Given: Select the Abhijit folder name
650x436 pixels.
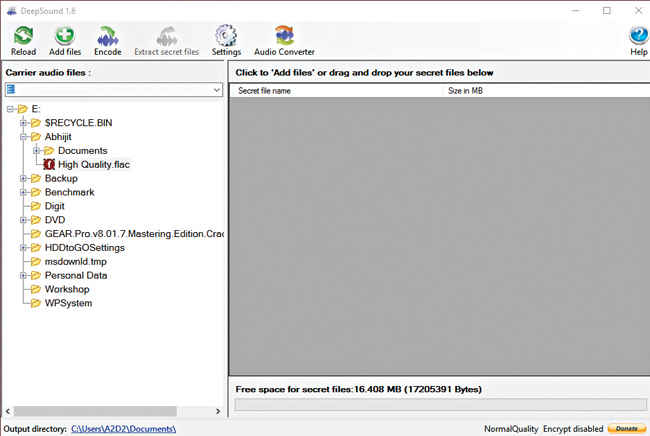Looking at the screenshot, I should 58,137.
